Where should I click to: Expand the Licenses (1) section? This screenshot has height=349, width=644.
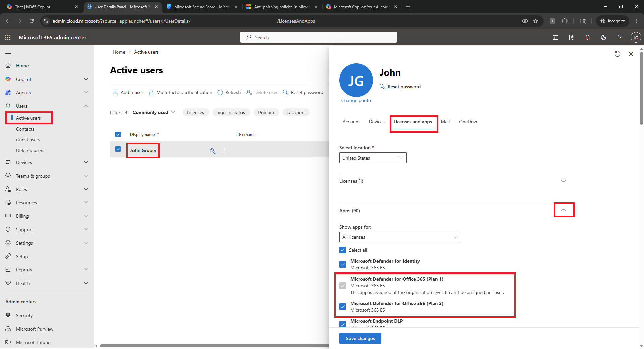click(x=563, y=181)
